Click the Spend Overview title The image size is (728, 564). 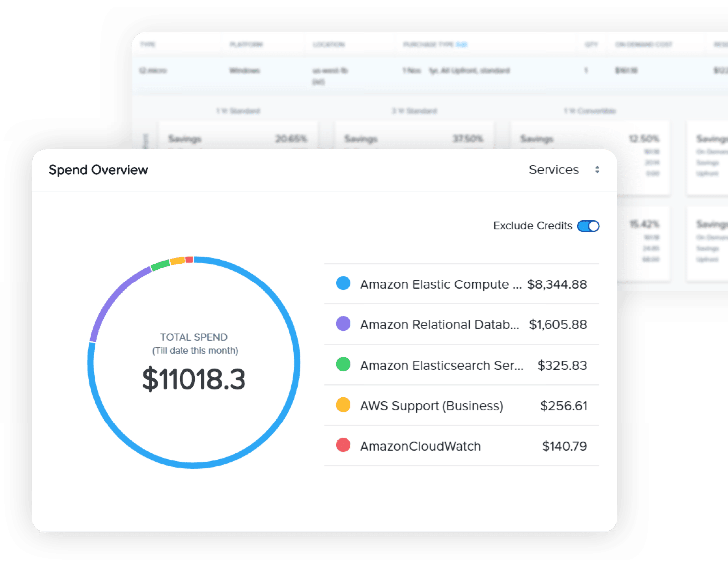tap(98, 170)
